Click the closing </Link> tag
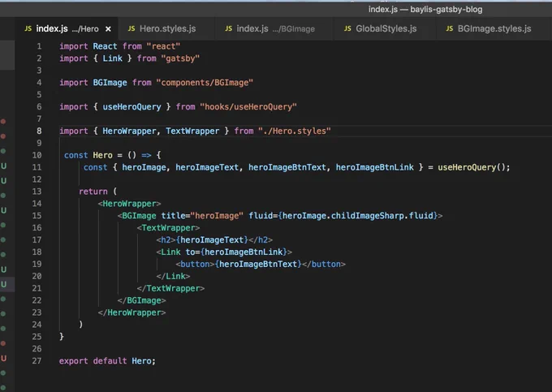552x392 pixels. [173, 276]
